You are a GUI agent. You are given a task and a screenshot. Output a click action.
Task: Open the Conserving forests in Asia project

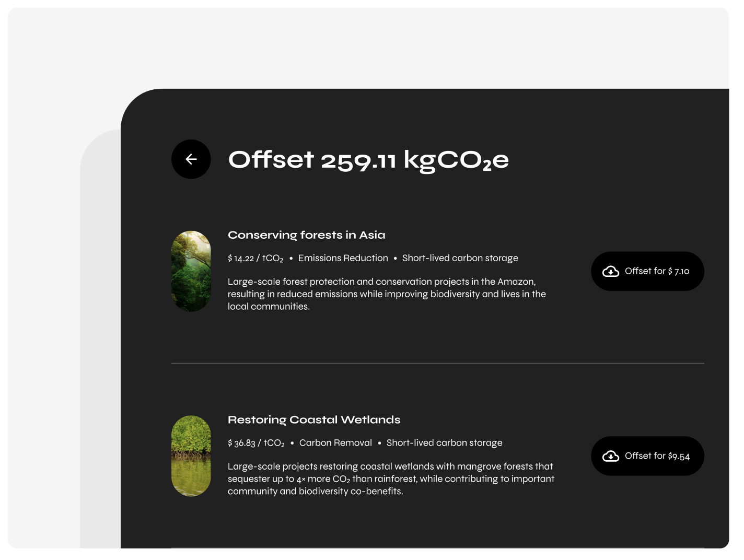(x=306, y=235)
